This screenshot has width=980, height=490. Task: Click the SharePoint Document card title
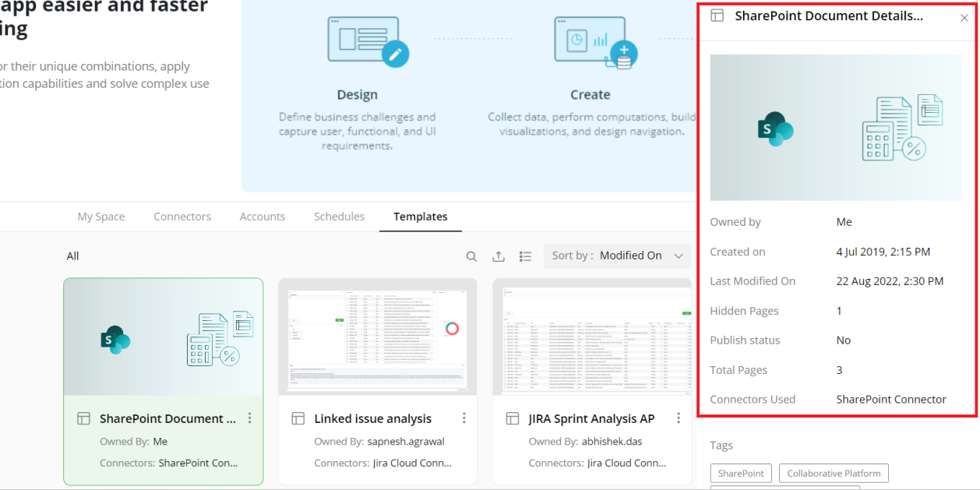pos(168,418)
